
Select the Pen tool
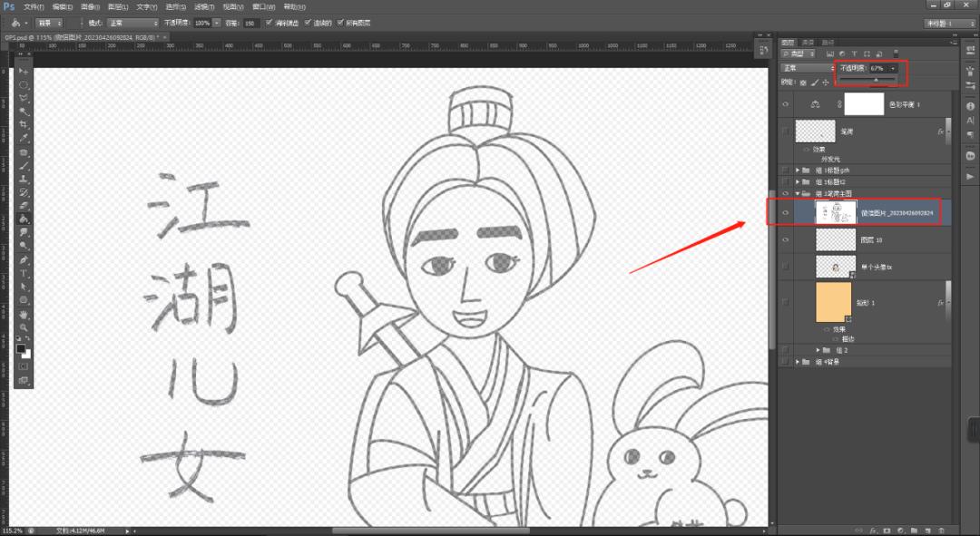tap(24, 259)
